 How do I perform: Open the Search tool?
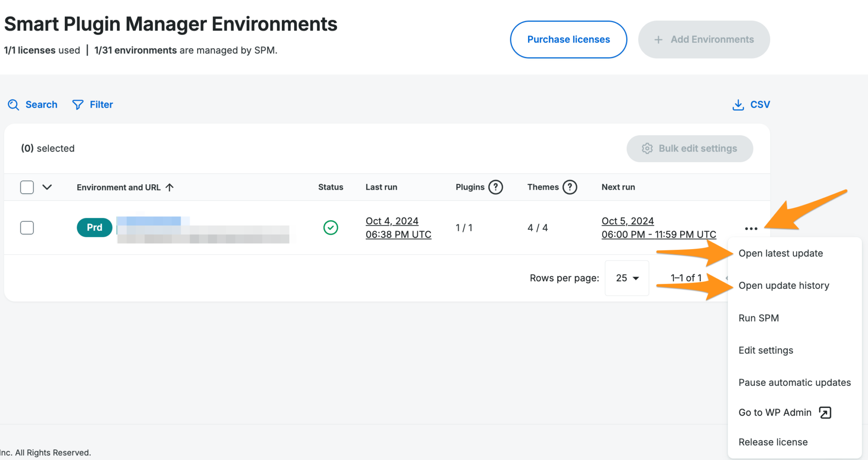(x=33, y=105)
